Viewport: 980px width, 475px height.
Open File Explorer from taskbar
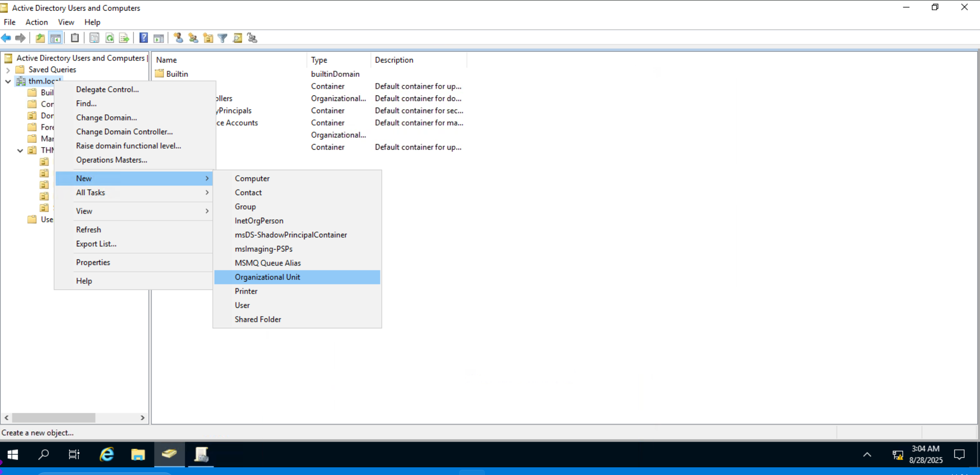[x=138, y=455]
